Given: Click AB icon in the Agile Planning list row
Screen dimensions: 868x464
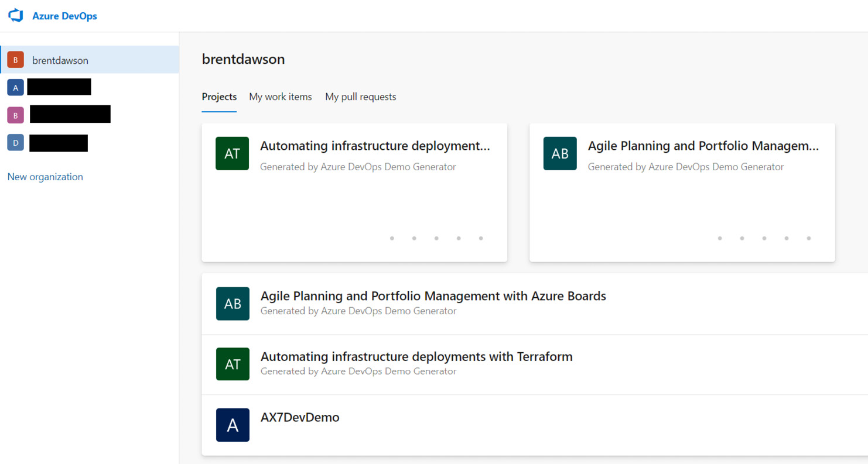Looking at the screenshot, I should pos(233,303).
